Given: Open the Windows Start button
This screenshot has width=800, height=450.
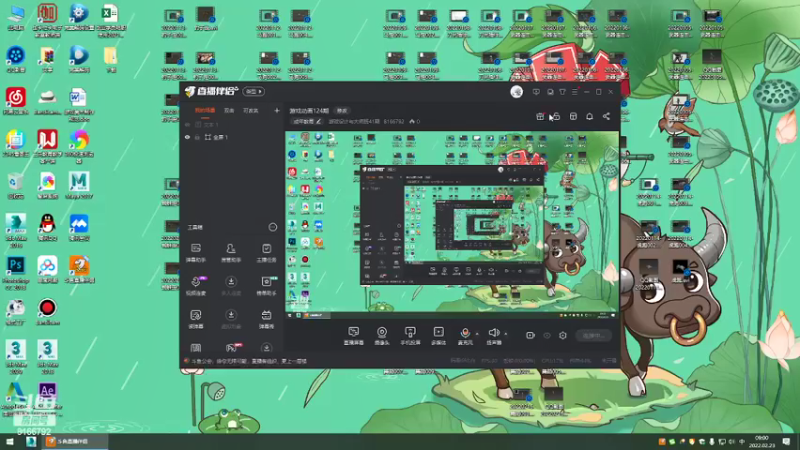Looking at the screenshot, I should [x=10, y=441].
